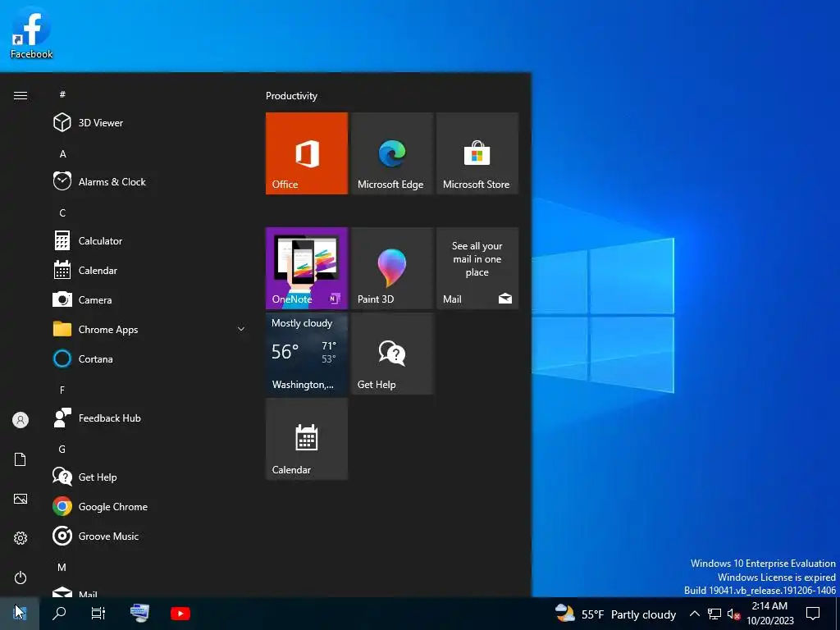The height and width of the screenshot is (630, 840).
Task: Open the user account icon
Action: pos(21,420)
